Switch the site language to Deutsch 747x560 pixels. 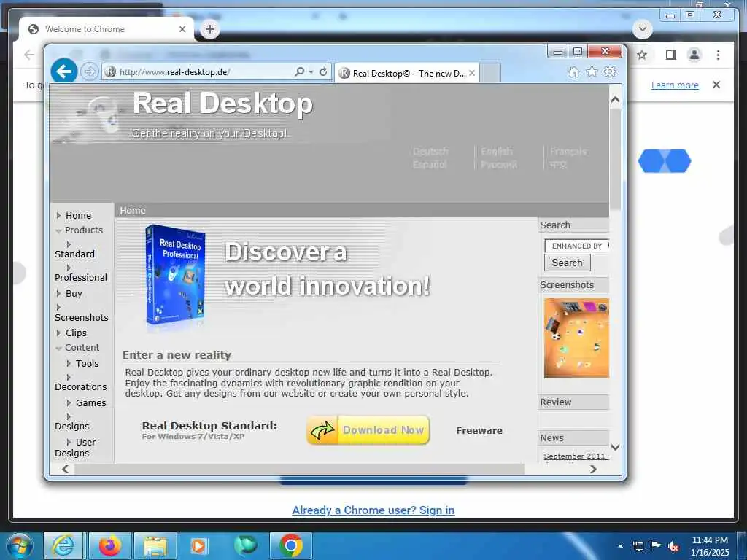click(x=430, y=151)
